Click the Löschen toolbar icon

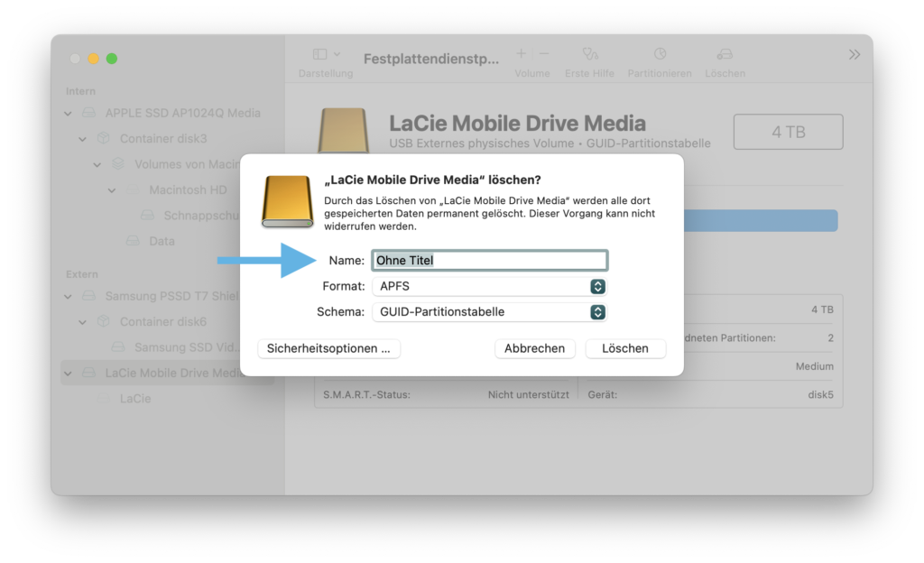coord(725,54)
